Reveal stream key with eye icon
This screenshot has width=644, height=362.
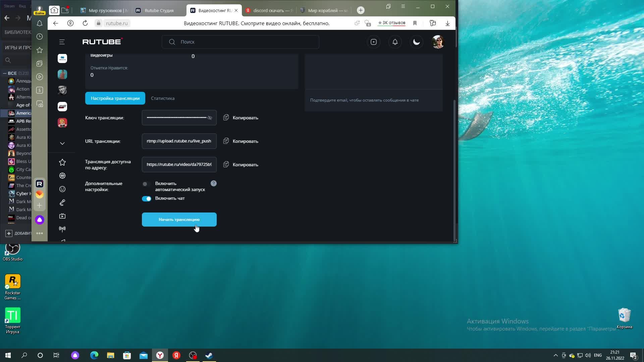210,118
